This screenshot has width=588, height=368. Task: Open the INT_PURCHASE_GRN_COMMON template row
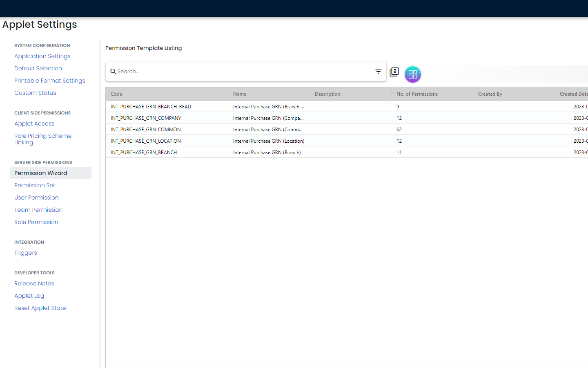[x=146, y=130]
